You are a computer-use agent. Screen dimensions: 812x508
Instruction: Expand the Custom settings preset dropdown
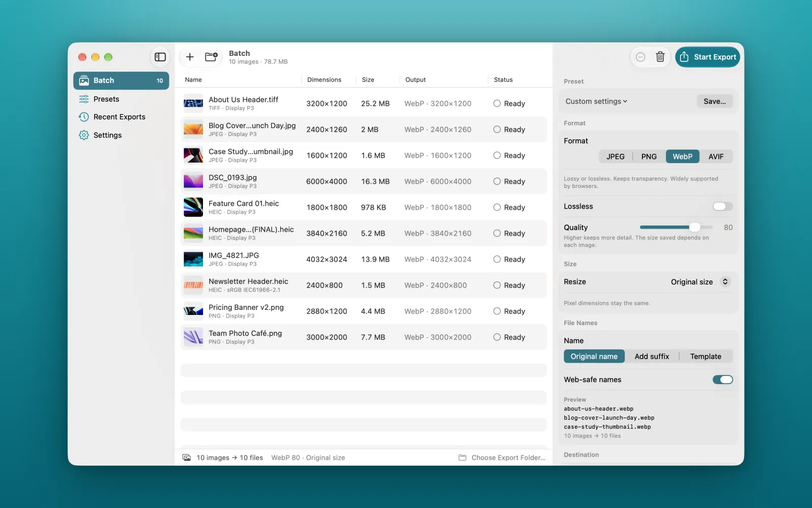click(596, 101)
